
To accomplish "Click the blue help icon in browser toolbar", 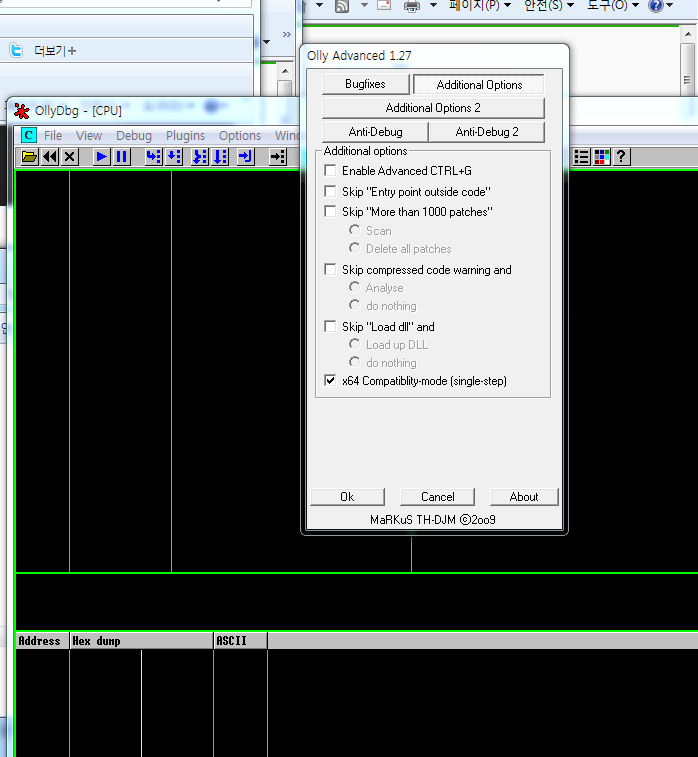I will [x=656, y=6].
